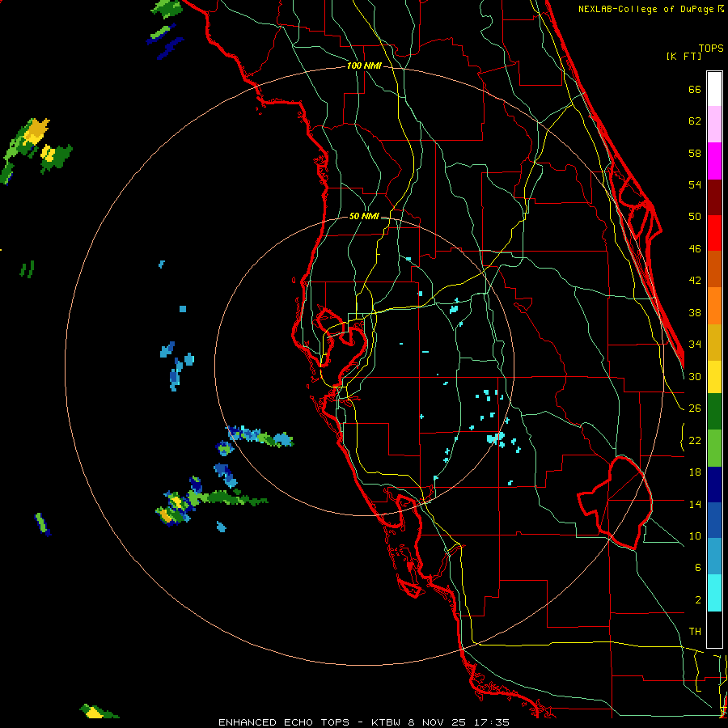Click the pale pink legend swatch
728x728 pixels.
tap(714, 125)
